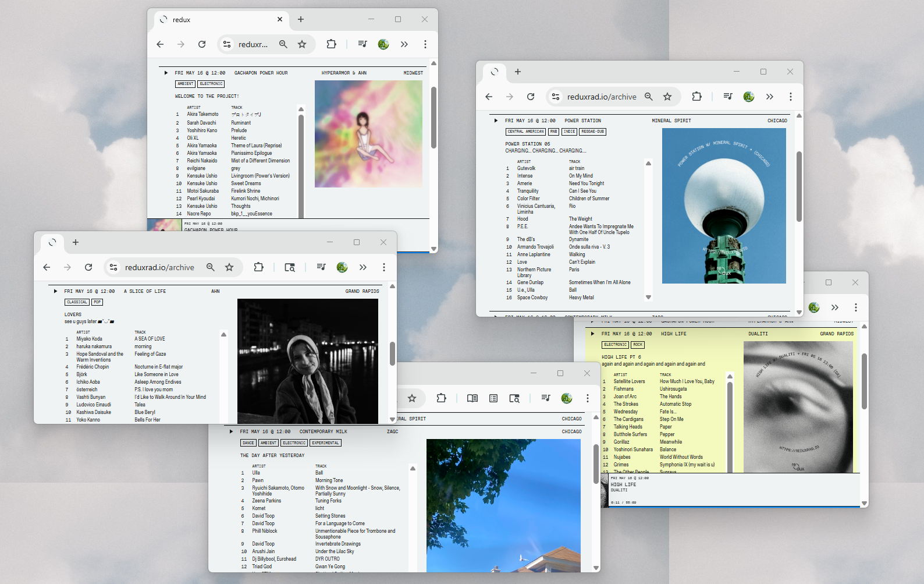Open Chrome menu in the Power Station window

tap(791, 97)
